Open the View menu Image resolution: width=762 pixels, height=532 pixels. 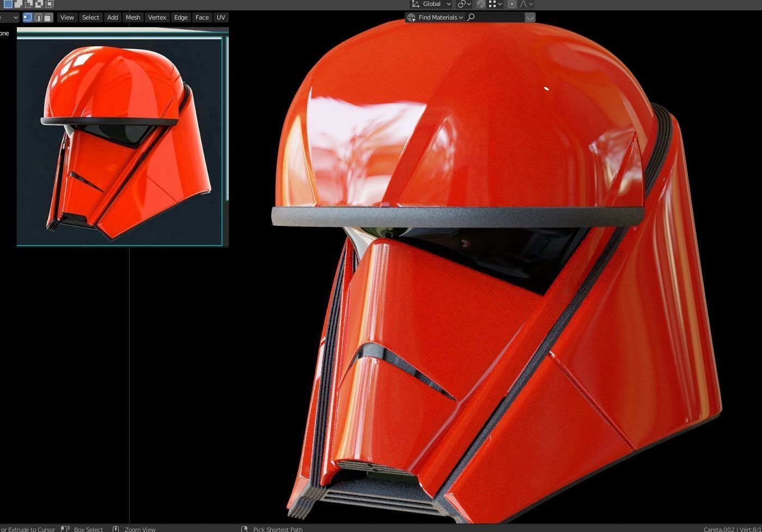[x=67, y=17]
